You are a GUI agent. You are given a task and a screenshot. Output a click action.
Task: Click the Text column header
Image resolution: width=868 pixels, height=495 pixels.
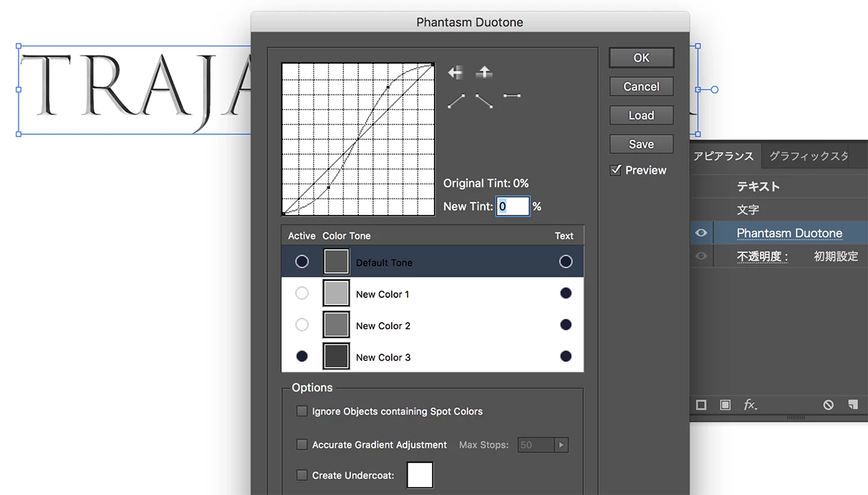coord(564,236)
